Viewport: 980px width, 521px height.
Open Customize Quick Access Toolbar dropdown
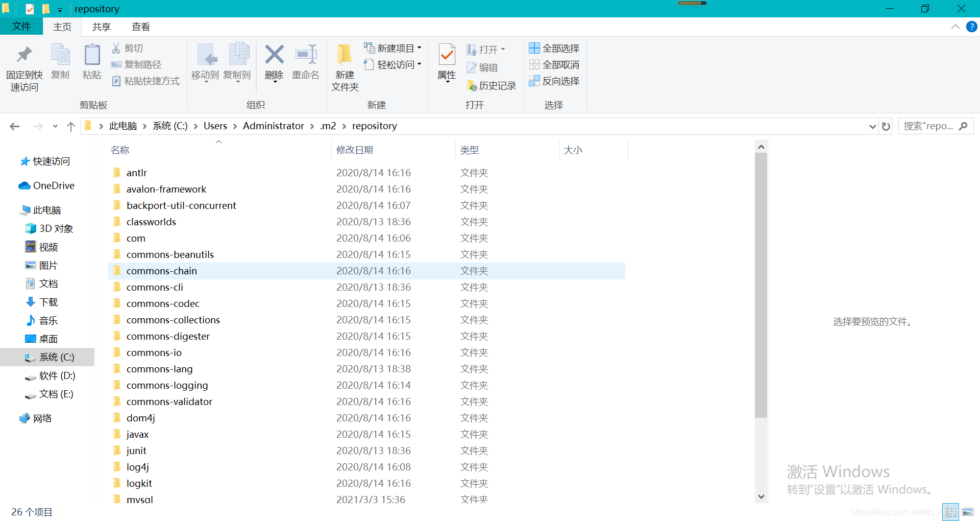(60, 10)
